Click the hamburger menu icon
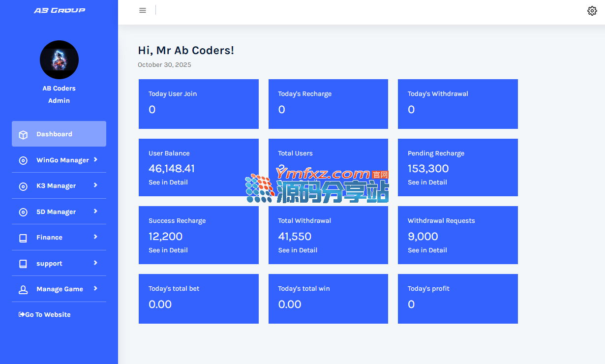This screenshot has height=364, width=605. click(x=143, y=10)
